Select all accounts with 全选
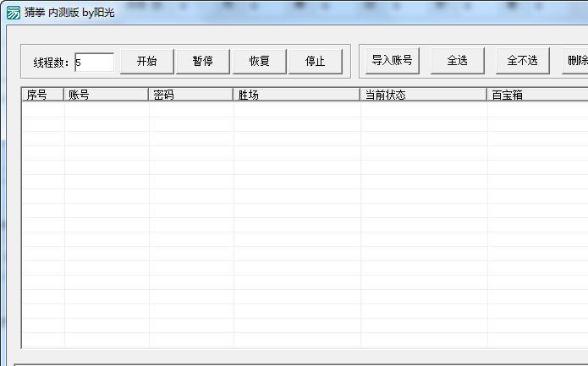The height and width of the screenshot is (366, 588). (x=457, y=61)
